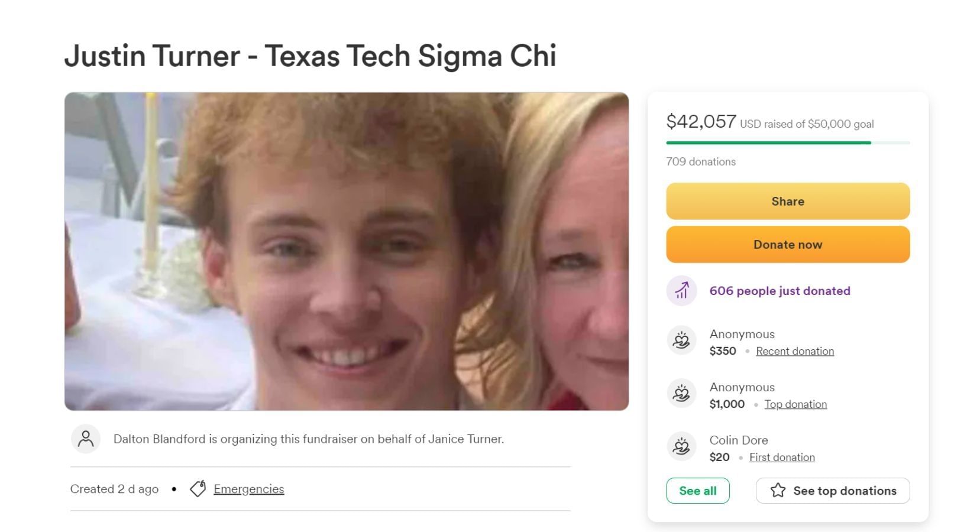Click the green fundraising progress bar

(769, 143)
